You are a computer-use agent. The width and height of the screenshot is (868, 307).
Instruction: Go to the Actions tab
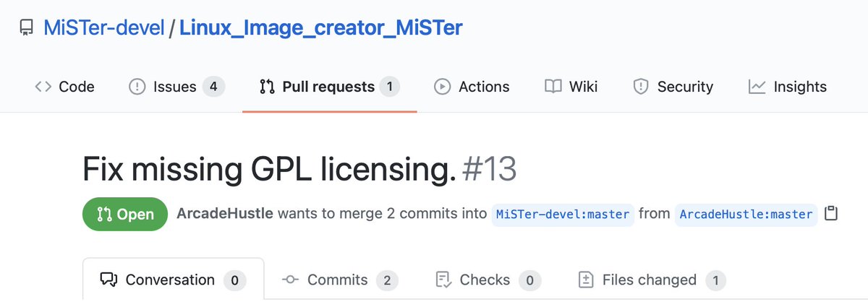tap(472, 87)
